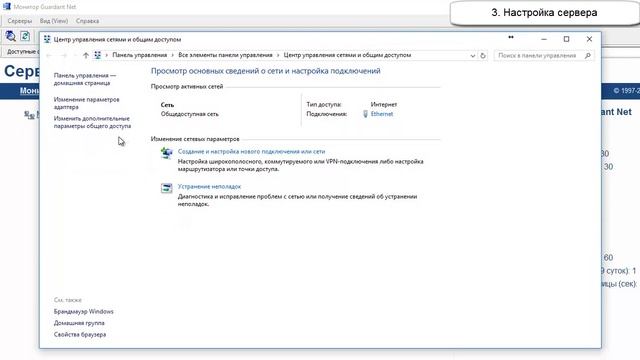
Task: Click the Общедоступная сеть text
Action: pyautogui.click(x=189, y=114)
